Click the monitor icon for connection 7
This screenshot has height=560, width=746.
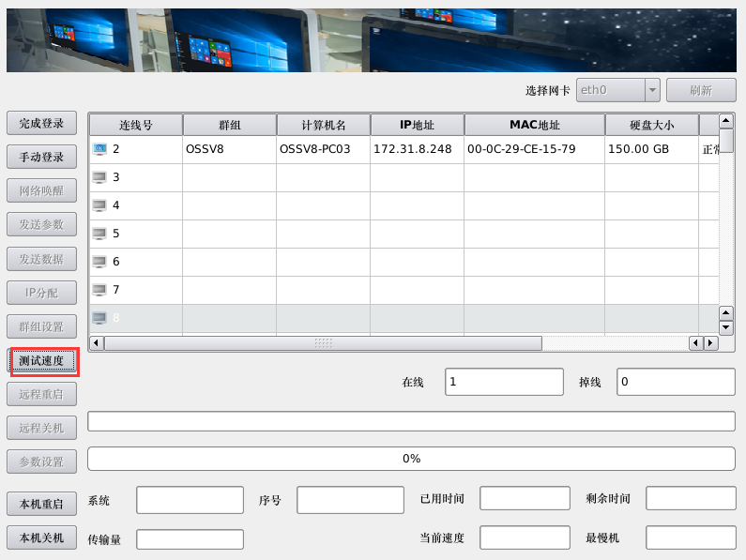100,290
